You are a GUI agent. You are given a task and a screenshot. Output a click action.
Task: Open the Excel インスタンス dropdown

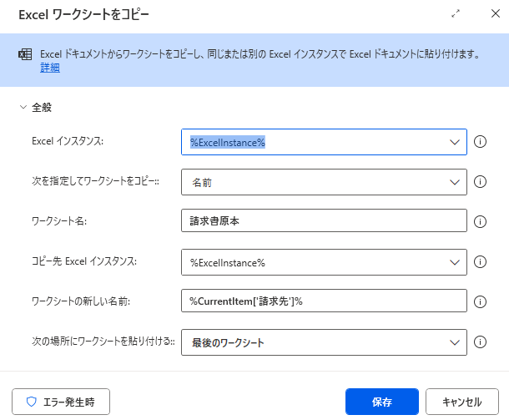click(x=455, y=142)
